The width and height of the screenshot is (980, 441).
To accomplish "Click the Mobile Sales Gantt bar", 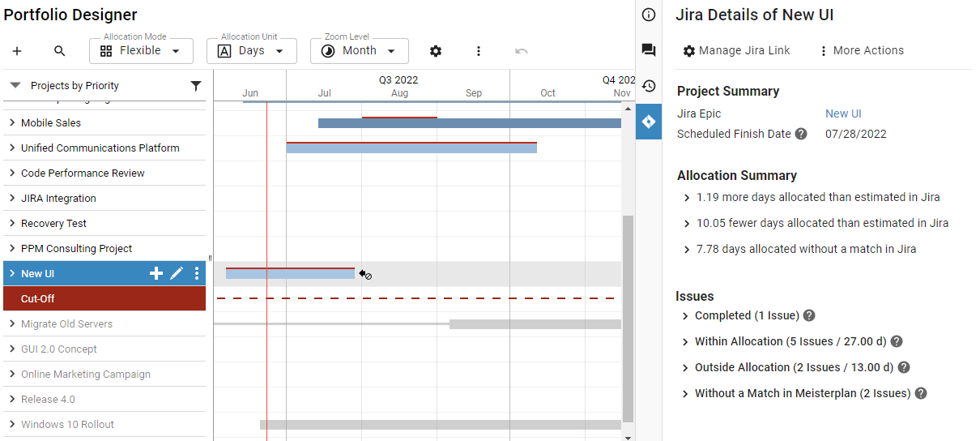I will pyautogui.click(x=470, y=123).
